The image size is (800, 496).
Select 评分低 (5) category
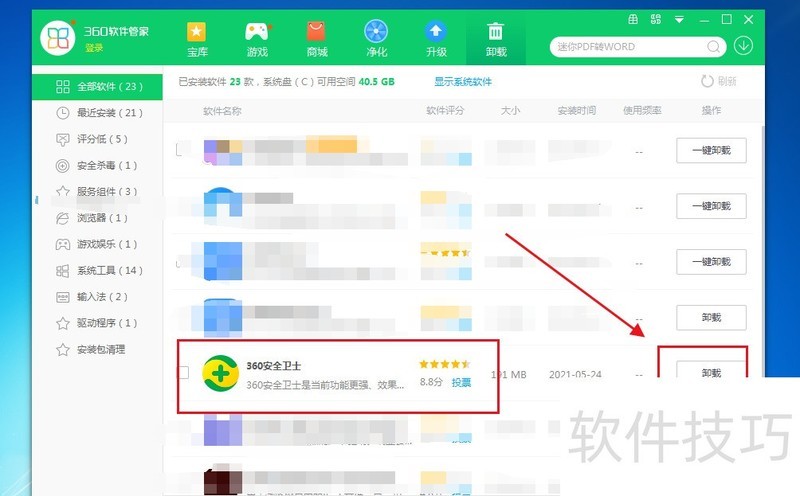pyautogui.click(x=97, y=139)
